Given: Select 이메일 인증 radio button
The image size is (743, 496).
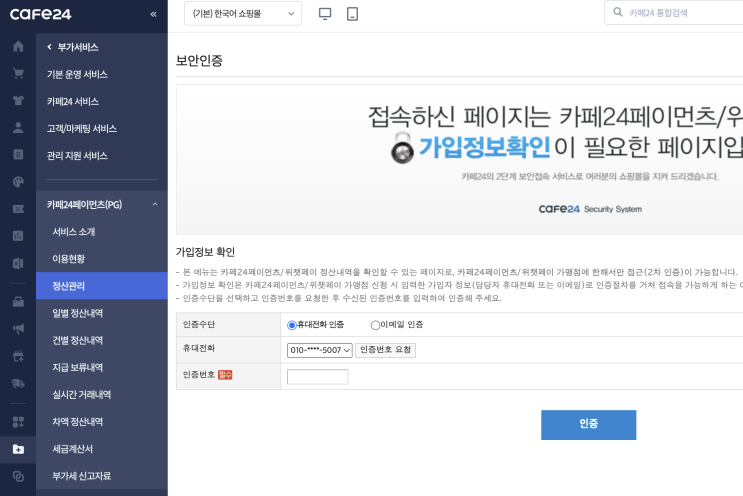Looking at the screenshot, I should (375, 325).
